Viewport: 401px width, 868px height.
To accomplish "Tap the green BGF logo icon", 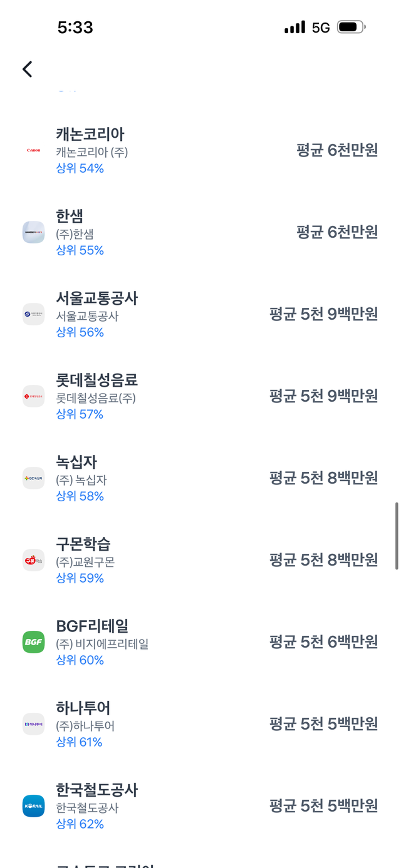I will tap(33, 642).
